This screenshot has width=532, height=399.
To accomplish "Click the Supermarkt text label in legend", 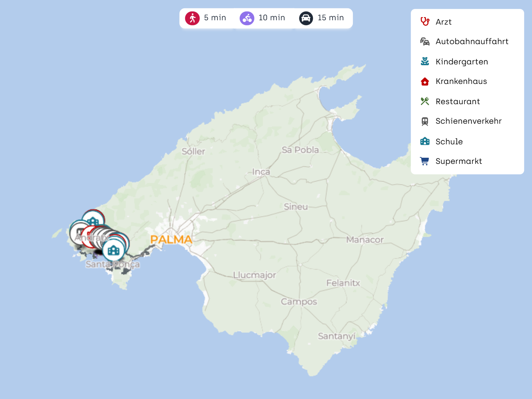I will [459, 161].
